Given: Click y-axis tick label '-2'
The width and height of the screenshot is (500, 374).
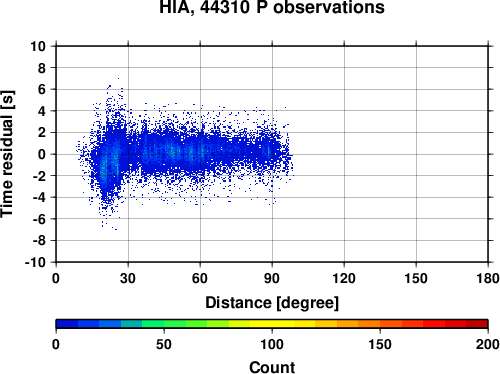Looking at the screenshot, I should 39,176.
